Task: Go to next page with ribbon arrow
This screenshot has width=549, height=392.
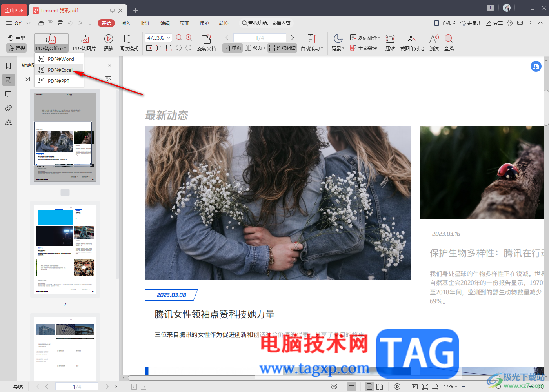Action: pyautogui.click(x=293, y=38)
